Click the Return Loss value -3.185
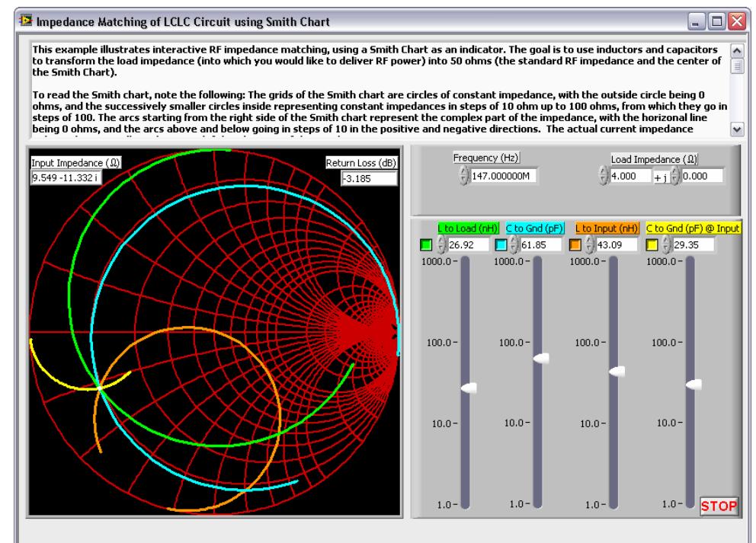The width and height of the screenshot is (756, 543). coord(369,178)
